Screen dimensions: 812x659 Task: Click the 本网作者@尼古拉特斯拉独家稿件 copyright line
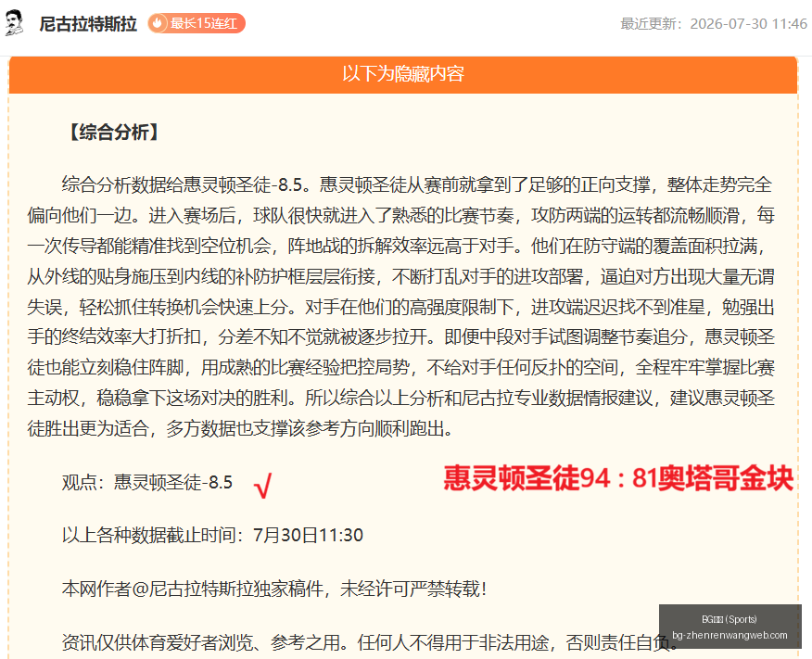pyautogui.click(x=274, y=589)
